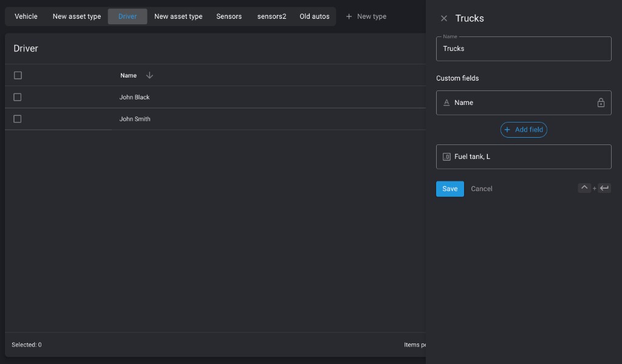Open the Old autos tab
The width and height of the screenshot is (622, 364).
[x=315, y=16]
